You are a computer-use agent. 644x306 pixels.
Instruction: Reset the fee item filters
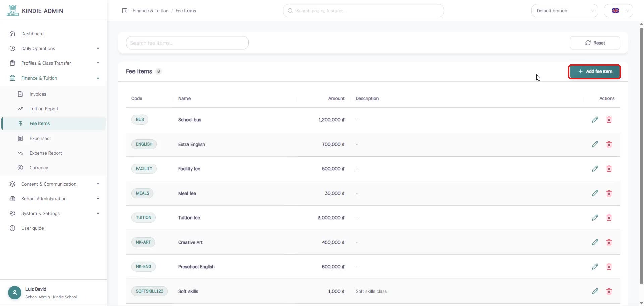pos(595,43)
